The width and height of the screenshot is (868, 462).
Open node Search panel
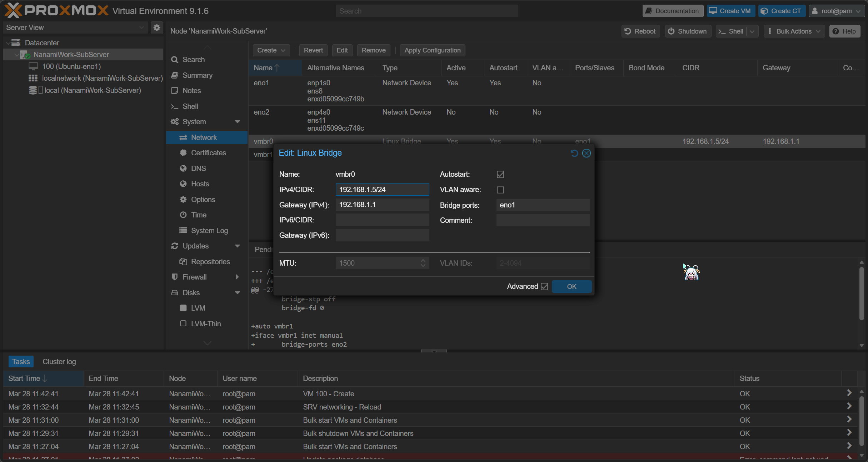pyautogui.click(x=193, y=60)
